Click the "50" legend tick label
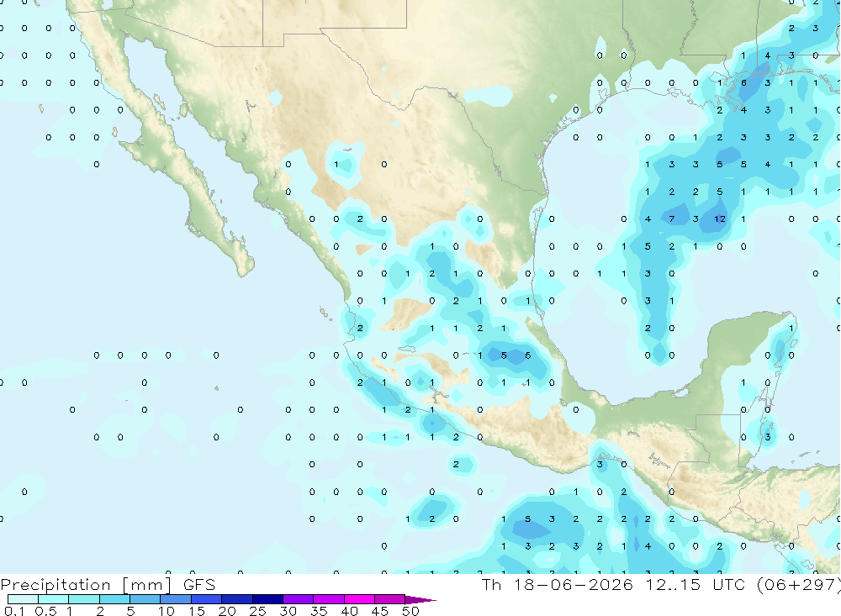This screenshot has height=616, width=841. (410, 611)
